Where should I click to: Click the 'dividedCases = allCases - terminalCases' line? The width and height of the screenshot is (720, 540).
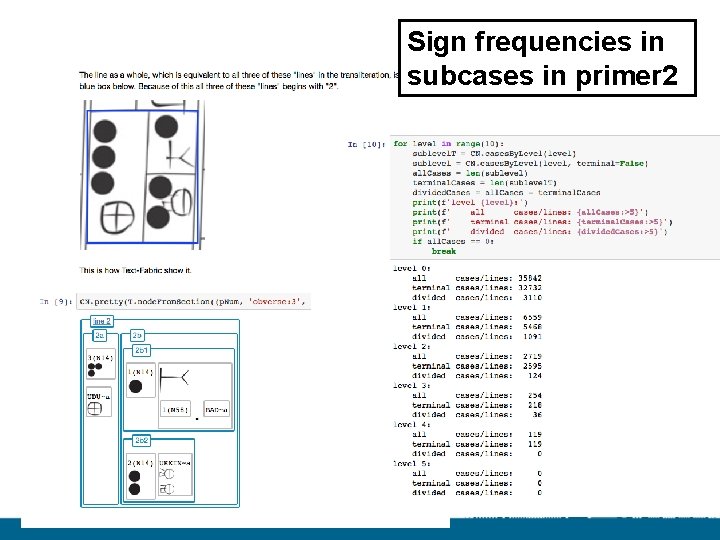coord(506,192)
